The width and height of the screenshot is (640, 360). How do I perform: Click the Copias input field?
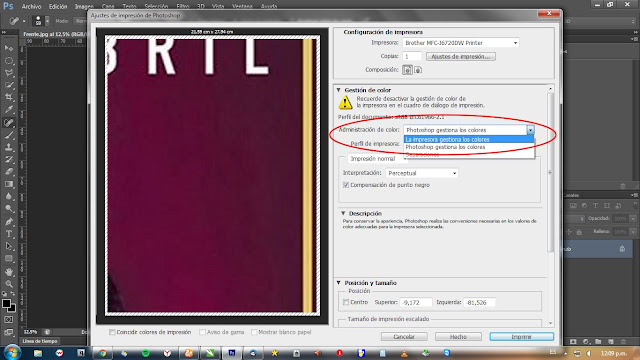[412, 56]
